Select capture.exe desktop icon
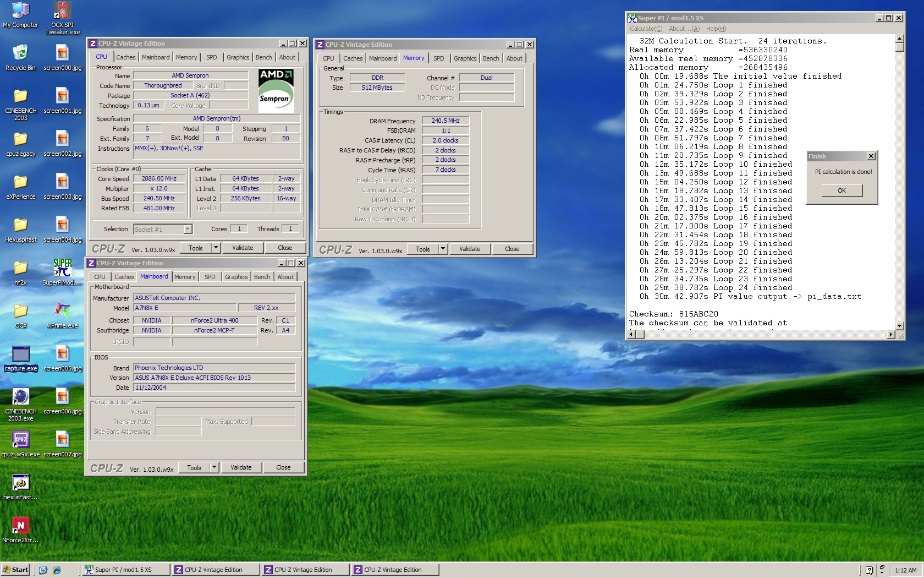The width and height of the screenshot is (924, 578). (x=20, y=358)
